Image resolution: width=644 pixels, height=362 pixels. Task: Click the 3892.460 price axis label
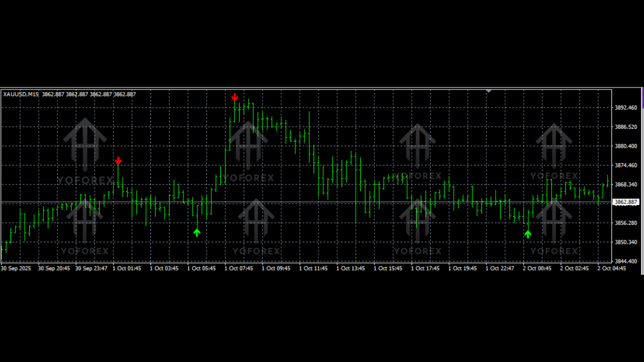(626, 108)
